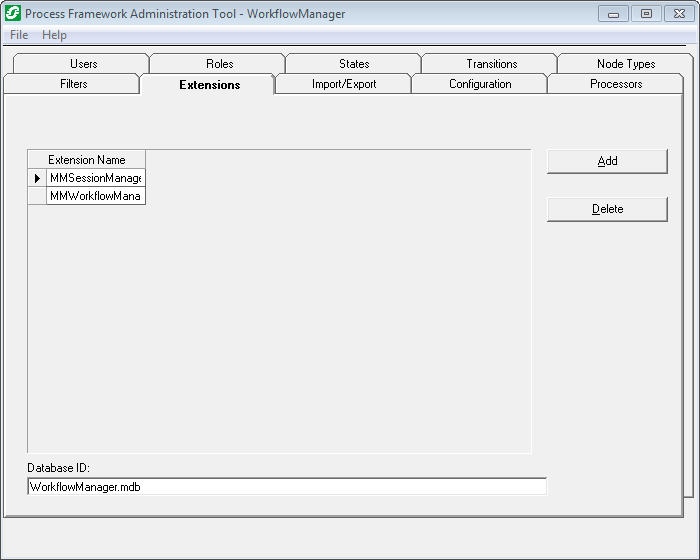Open the Help menu
The width and height of the screenshot is (700, 560).
tap(54, 35)
